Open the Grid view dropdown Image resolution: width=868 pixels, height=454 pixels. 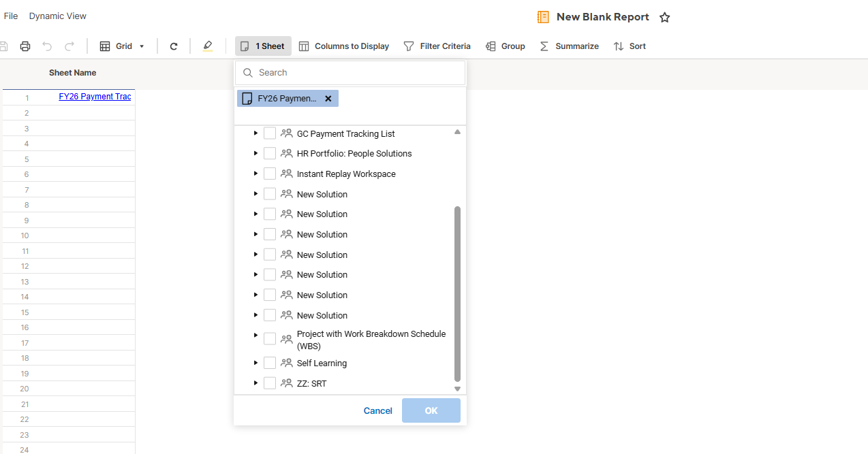[123, 46]
